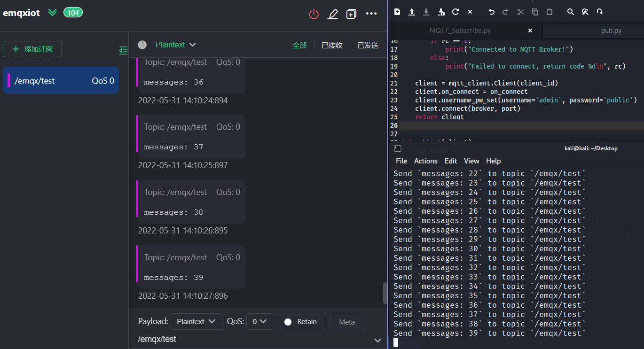Screen dimensions: 644x349
Task: Toggle the Retain radio option
Action: coord(302,322)
